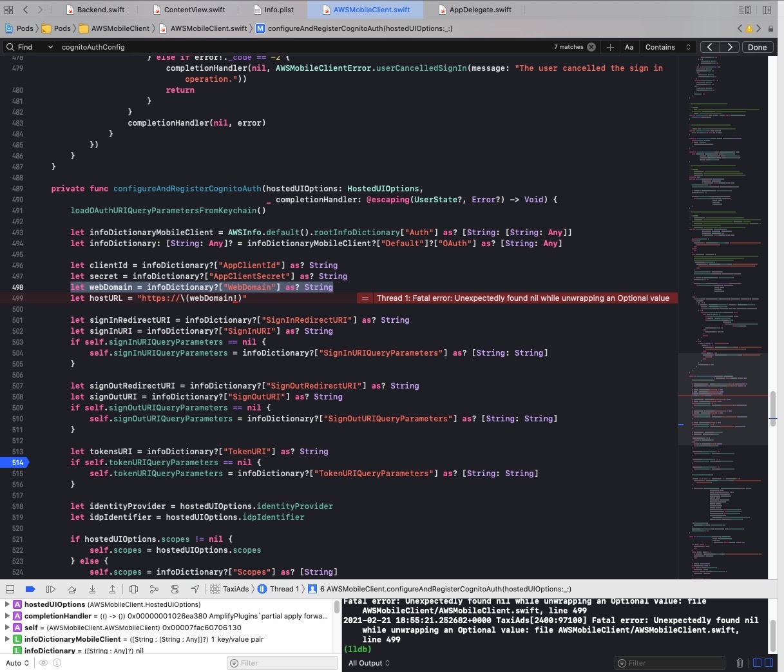Toggle the hide debug area control

10,588
